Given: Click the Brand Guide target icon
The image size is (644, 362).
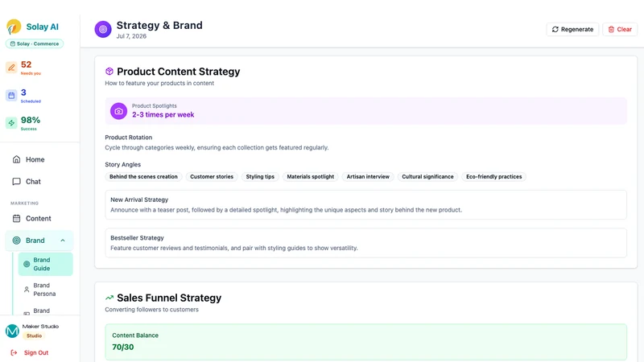Looking at the screenshot, I should coord(27,264).
